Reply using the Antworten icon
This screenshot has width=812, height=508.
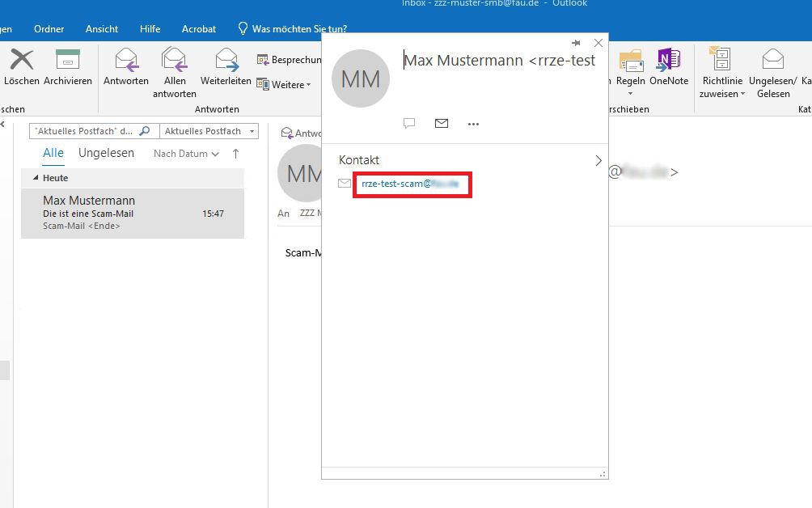(x=126, y=61)
